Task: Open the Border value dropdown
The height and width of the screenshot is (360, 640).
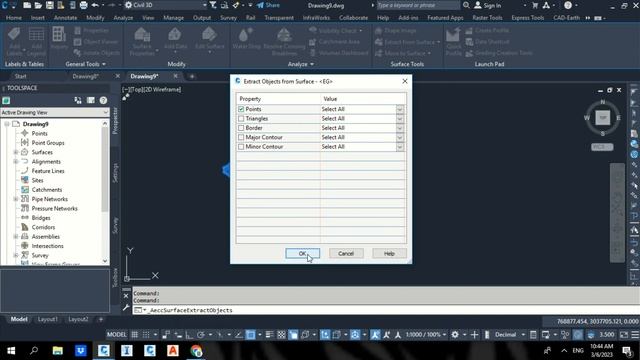Action: (400, 128)
